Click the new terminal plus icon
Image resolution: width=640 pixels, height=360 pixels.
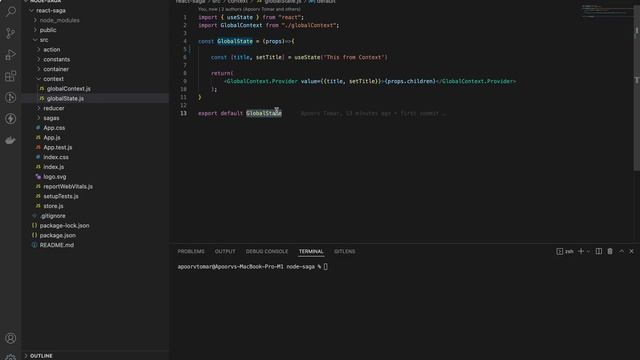(581, 251)
